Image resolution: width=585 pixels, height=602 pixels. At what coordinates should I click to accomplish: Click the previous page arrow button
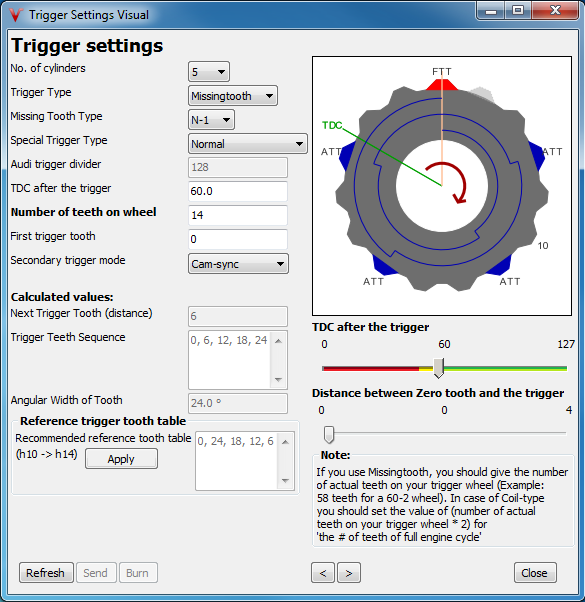[323, 573]
